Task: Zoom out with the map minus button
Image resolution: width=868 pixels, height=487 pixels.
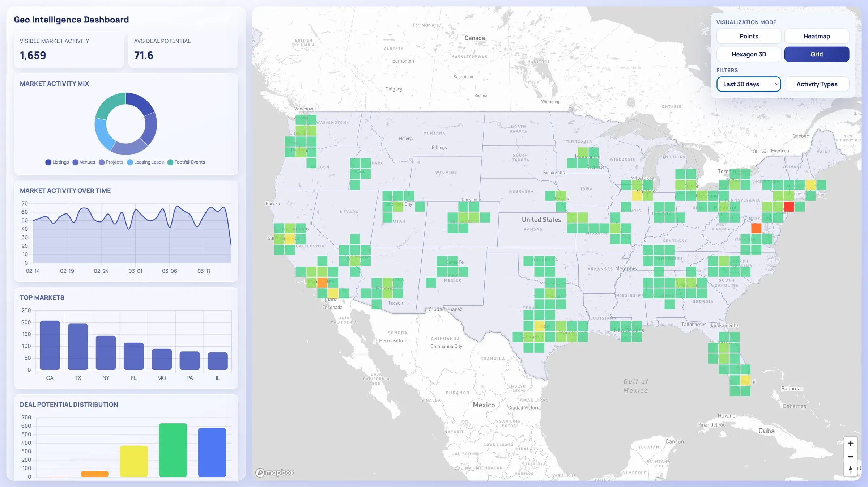Action: (850, 457)
